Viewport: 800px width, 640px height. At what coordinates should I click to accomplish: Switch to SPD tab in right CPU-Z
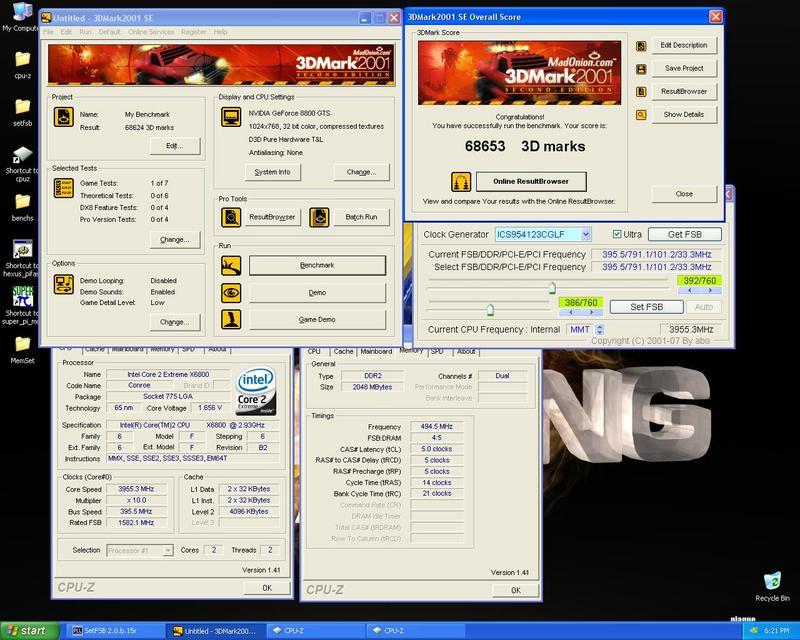(x=437, y=351)
